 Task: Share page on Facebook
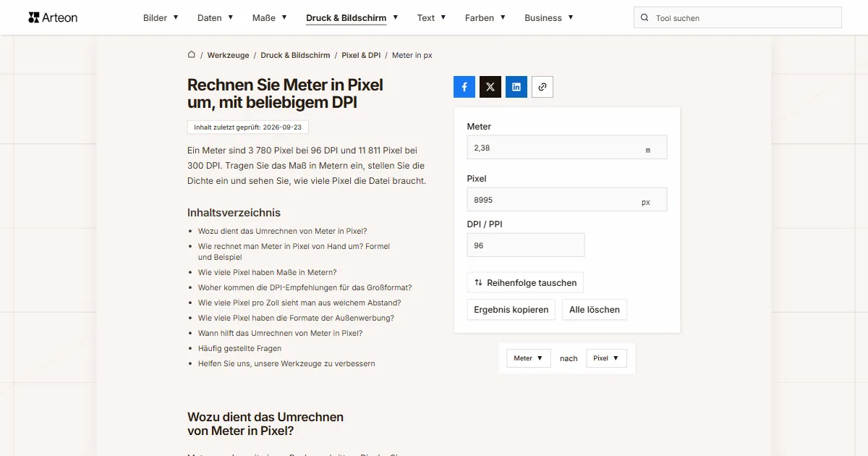point(464,87)
